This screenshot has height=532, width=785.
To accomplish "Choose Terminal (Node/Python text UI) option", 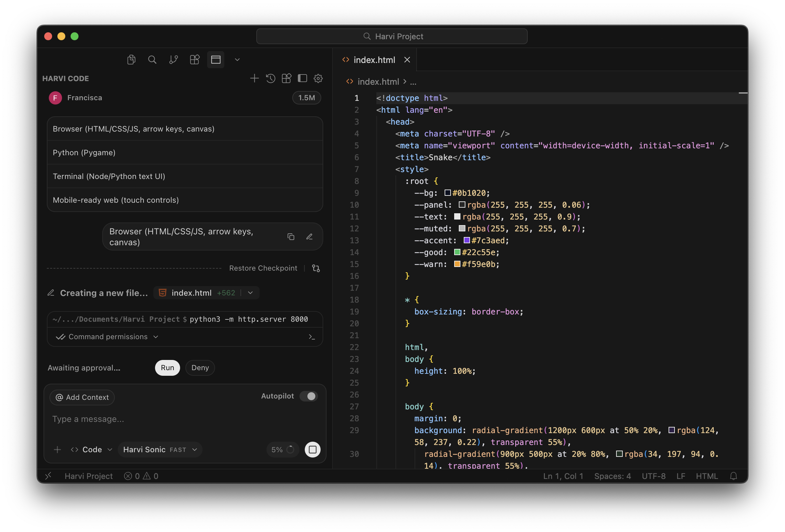I will click(x=185, y=176).
